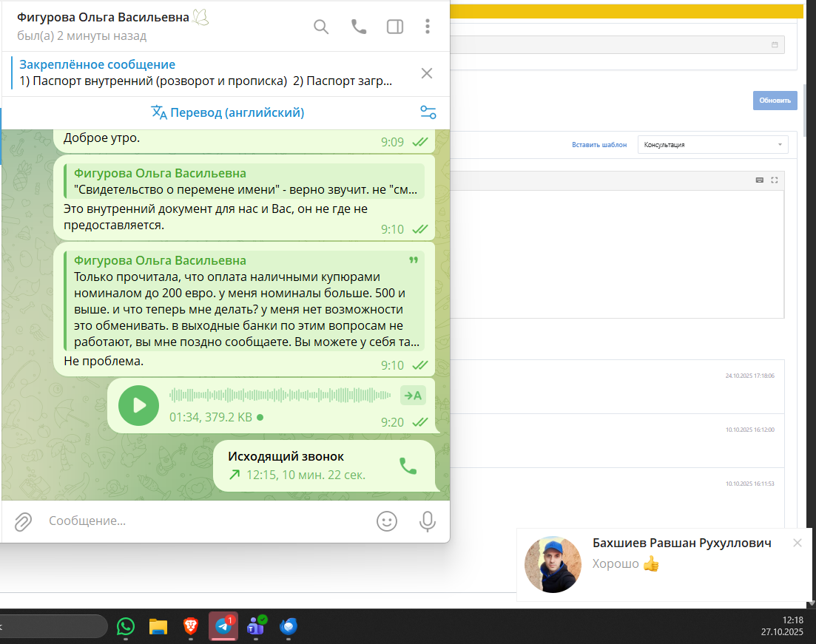
Task: Click calendar icon in the top field
Action: [x=775, y=45]
